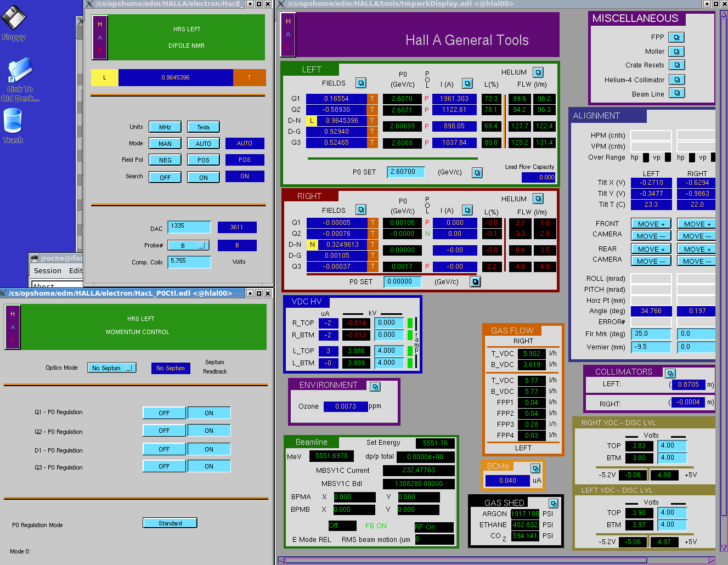Open the BCMs display icon

535,468
